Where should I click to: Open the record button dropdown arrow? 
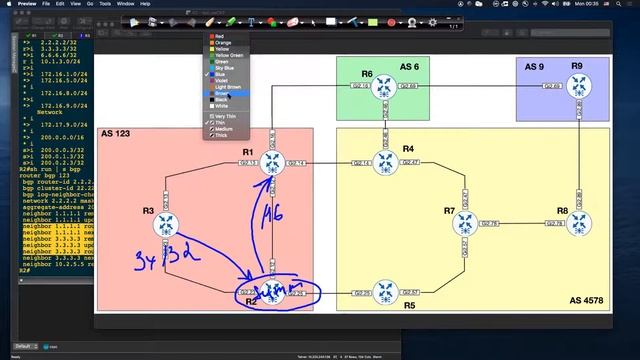point(400,23)
